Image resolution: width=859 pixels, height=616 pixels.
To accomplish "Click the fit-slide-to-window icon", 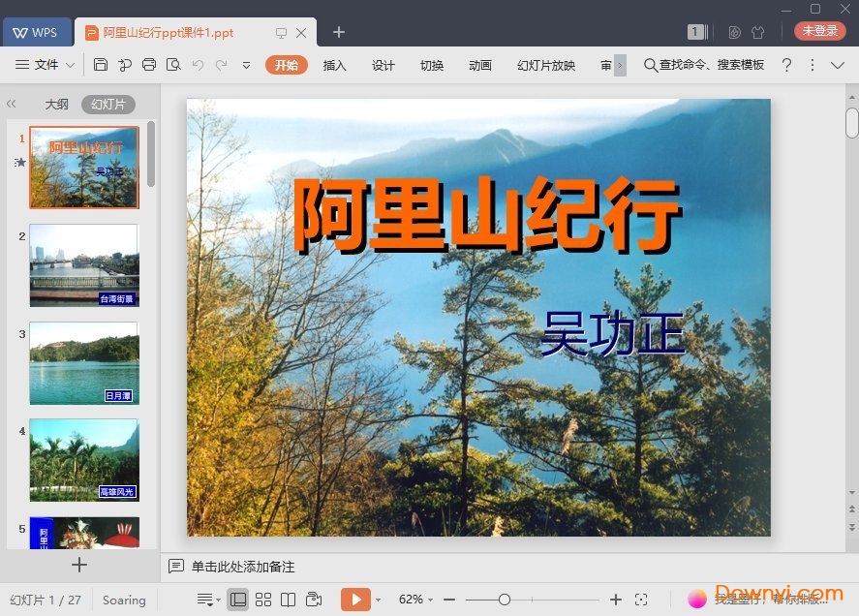I will point(642,599).
